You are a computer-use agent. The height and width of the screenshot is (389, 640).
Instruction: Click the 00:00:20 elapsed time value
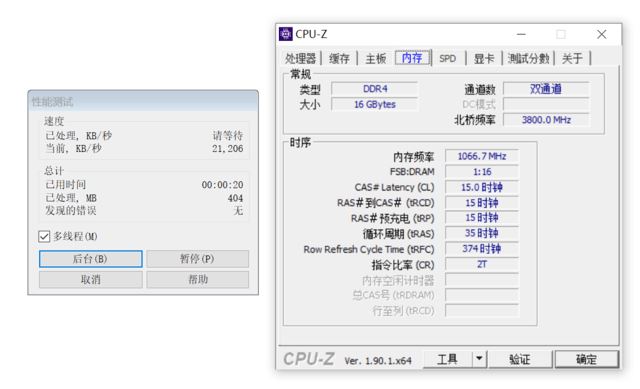222,185
